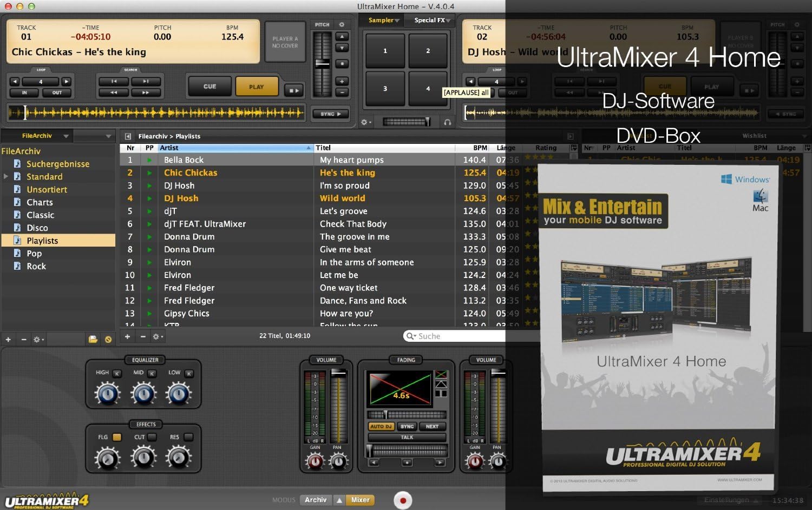Switch to the Archiv mode tab
The width and height of the screenshot is (812, 510).
(316, 500)
